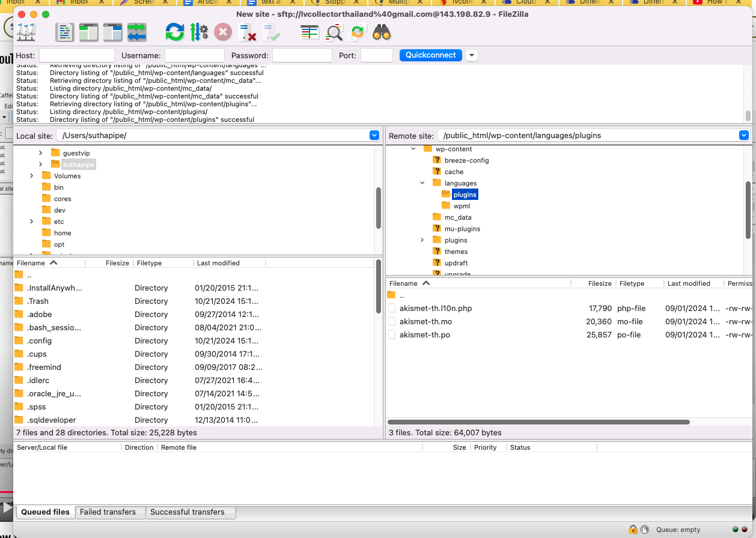Click the folder icon beside wpml

446,206
